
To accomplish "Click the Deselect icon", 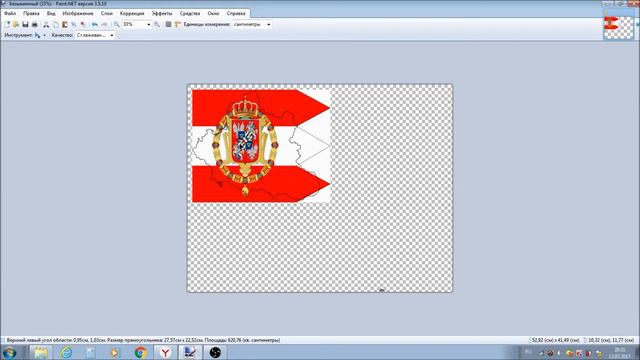I will (83, 24).
